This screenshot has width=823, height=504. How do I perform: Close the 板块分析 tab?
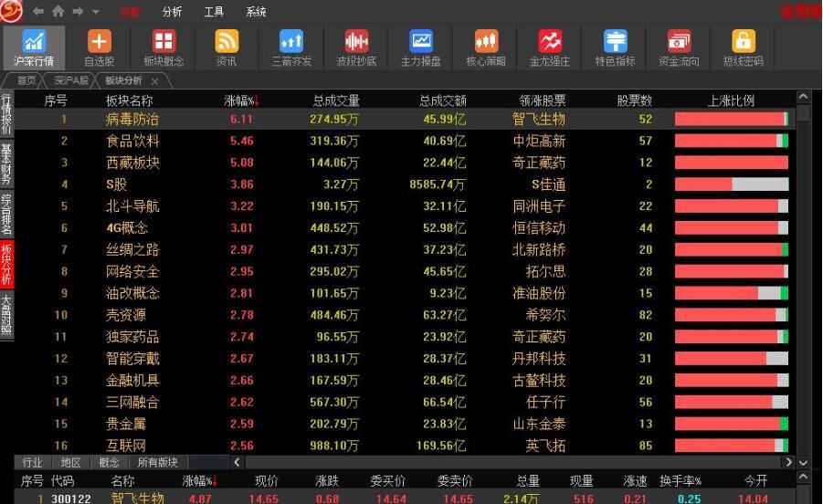click(x=155, y=80)
